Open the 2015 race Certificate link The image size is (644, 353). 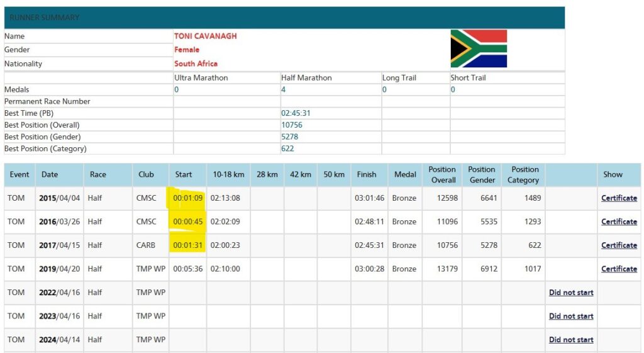(619, 198)
